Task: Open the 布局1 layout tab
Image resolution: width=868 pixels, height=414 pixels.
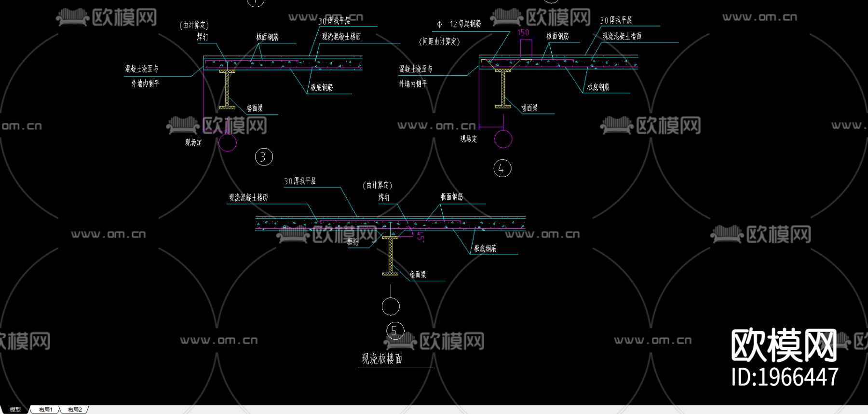Action: tap(46, 410)
